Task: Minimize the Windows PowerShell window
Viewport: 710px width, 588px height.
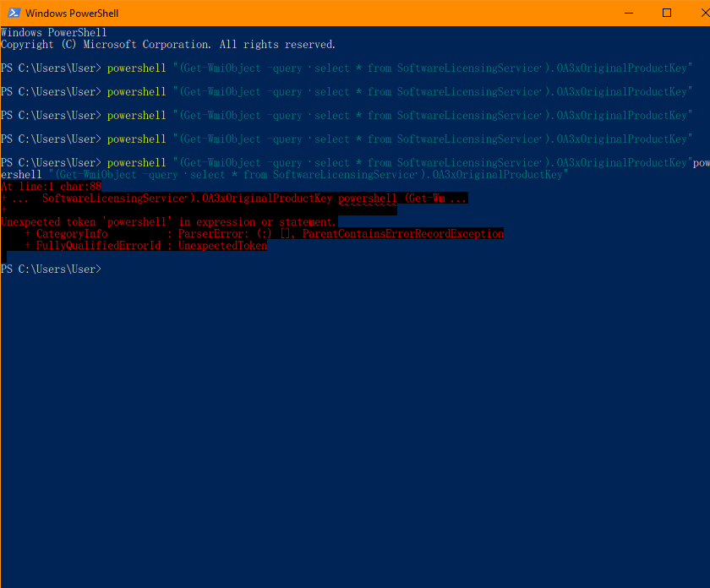Action: [x=629, y=14]
